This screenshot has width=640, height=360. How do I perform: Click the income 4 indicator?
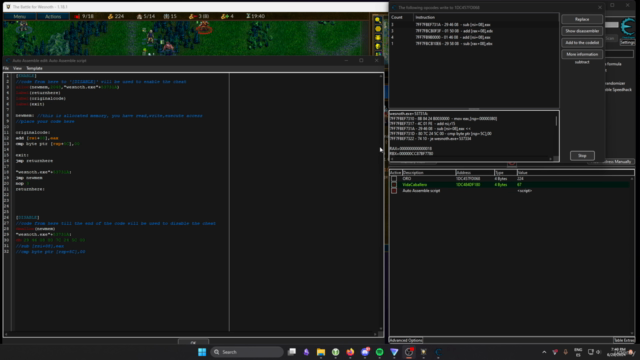click(x=227, y=16)
